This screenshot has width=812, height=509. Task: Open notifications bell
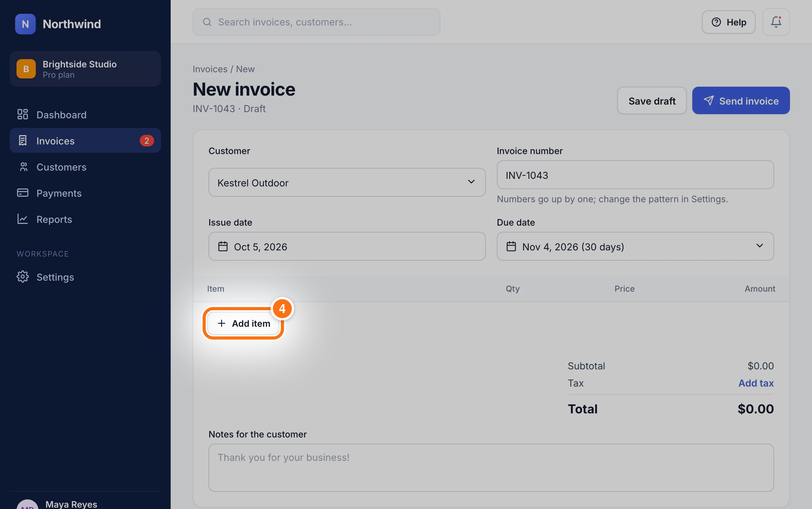coord(776,22)
